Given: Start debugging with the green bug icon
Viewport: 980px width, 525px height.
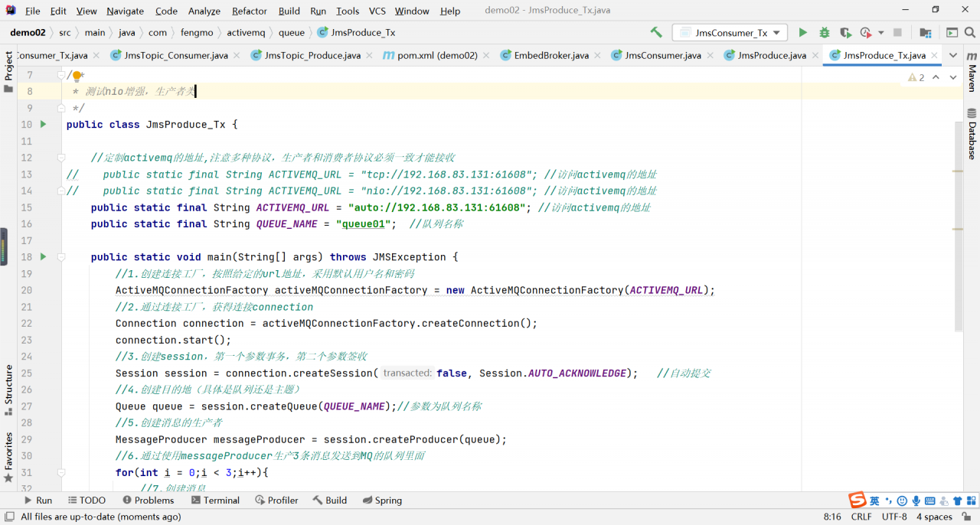Looking at the screenshot, I should coord(824,33).
